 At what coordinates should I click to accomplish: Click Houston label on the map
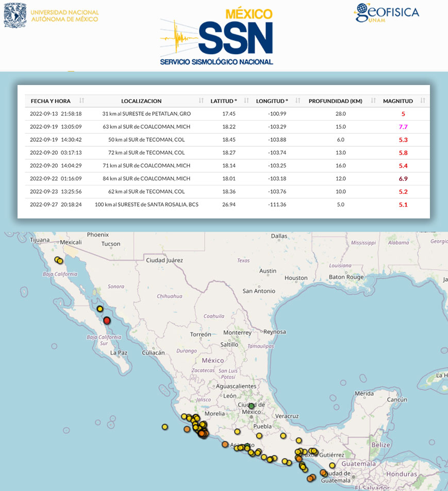coord(296,278)
